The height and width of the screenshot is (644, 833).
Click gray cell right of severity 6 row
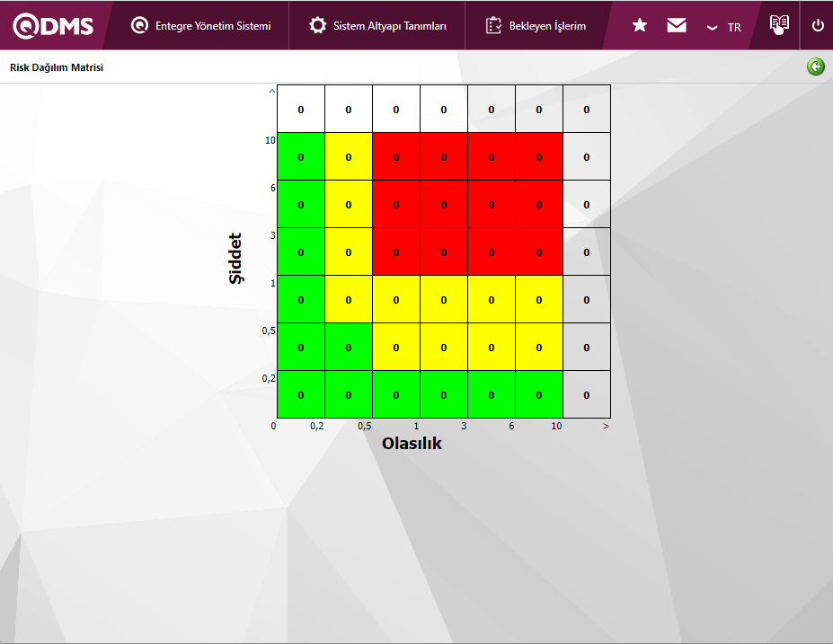point(587,205)
